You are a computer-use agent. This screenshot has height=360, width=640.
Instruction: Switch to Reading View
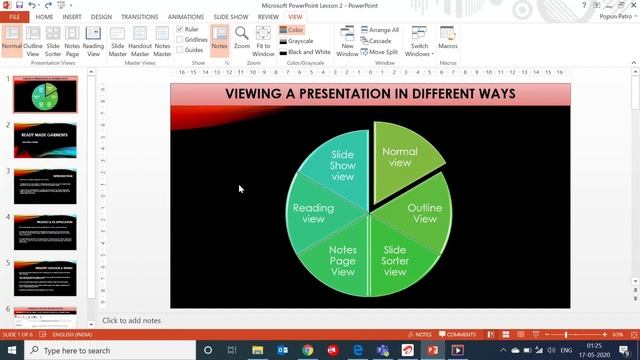point(93,41)
